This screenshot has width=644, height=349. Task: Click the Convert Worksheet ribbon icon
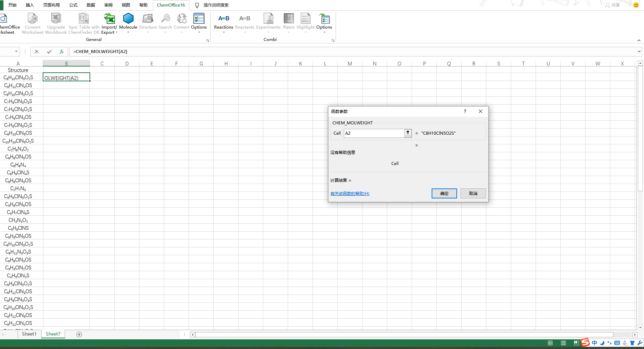tap(32, 23)
